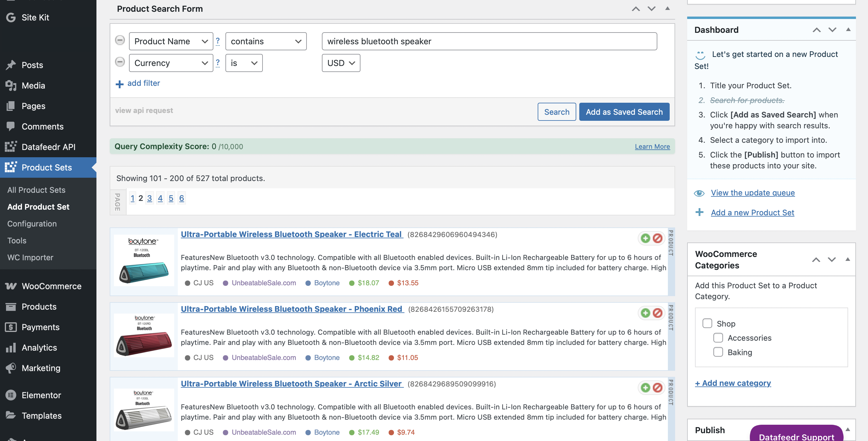Add the Phoenix Red speaker to set
Image resolution: width=868 pixels, height=441 pixels.
click(645, 313)
